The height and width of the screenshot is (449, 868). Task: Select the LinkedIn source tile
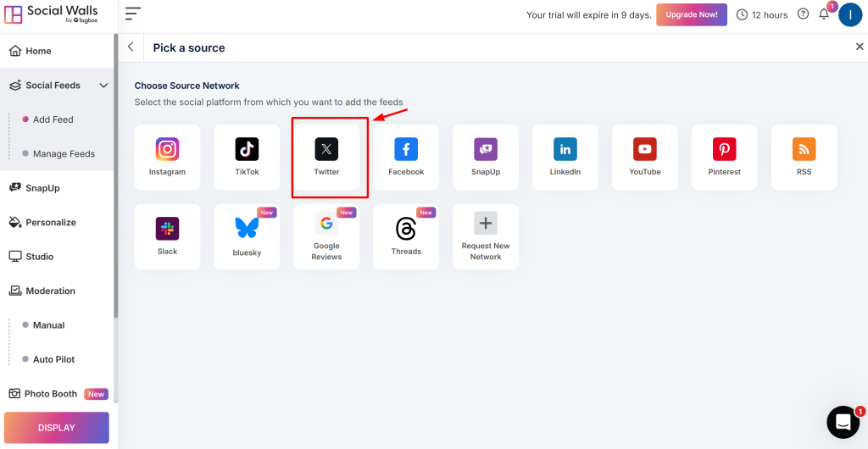(565, 157)
